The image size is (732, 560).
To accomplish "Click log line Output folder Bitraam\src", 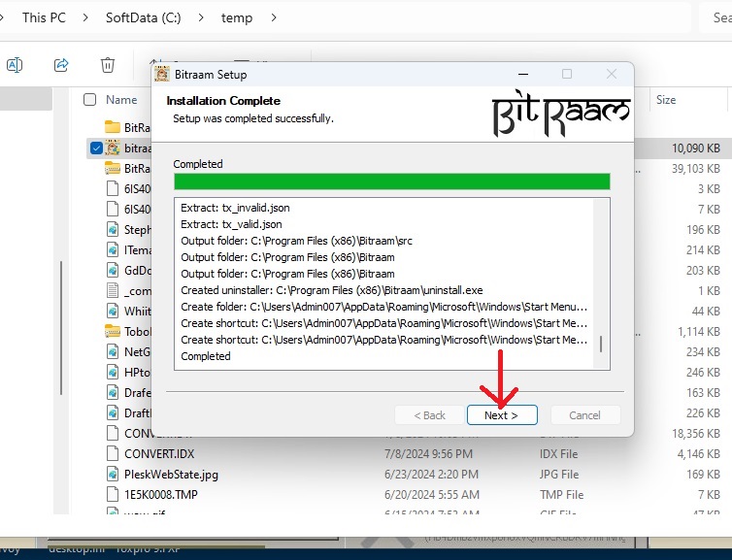I will coord(296,241).
